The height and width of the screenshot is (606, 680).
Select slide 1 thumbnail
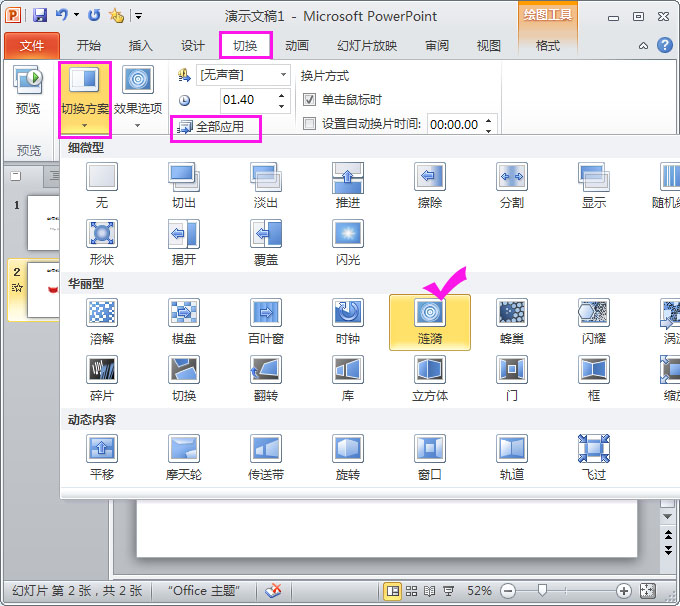[43, 223]
